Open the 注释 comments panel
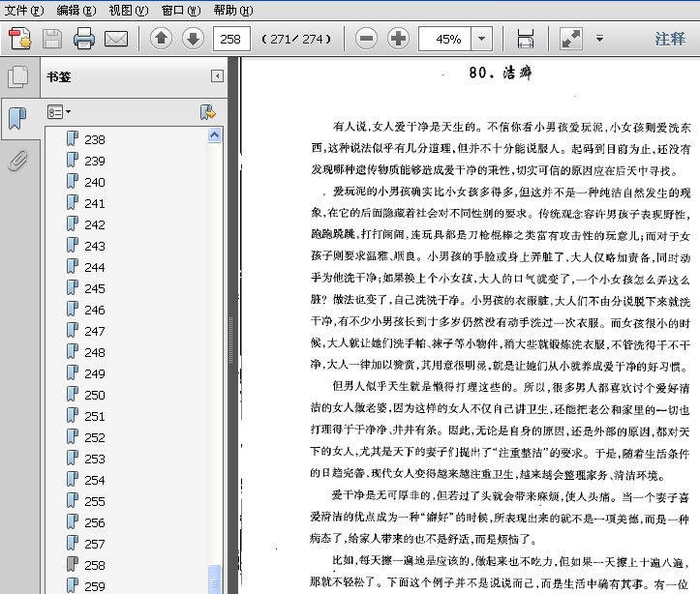The width and height of the screenshot is (700, 594). click(x=670, y=39)
